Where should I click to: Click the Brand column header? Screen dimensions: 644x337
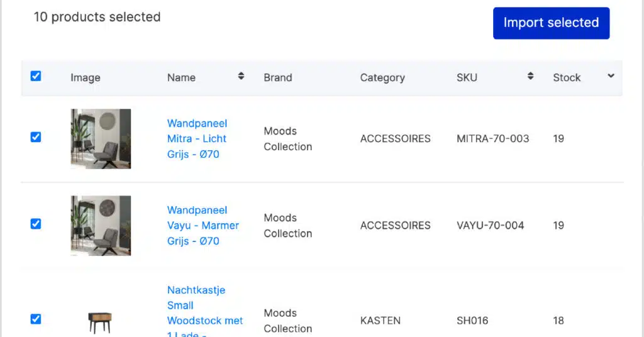click(x=277, y=77)
